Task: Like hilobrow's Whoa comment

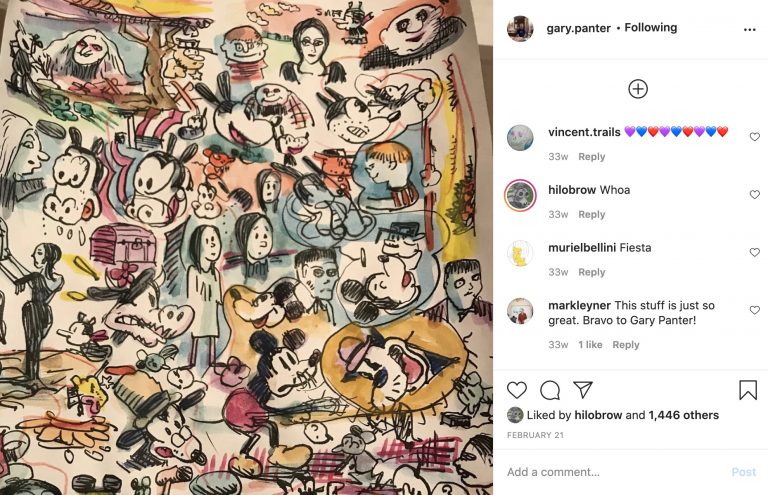Action: [755, 195]
